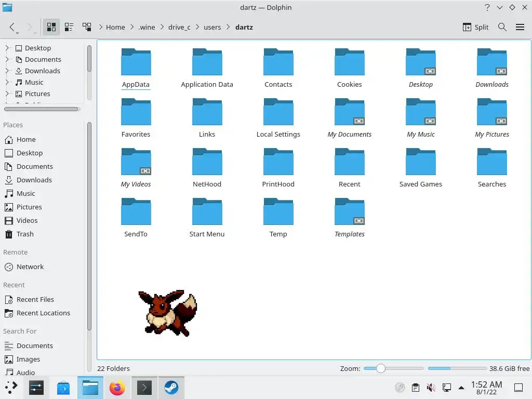Select the Temp folder
Screen dimensions: 532x399
point(278,218)
